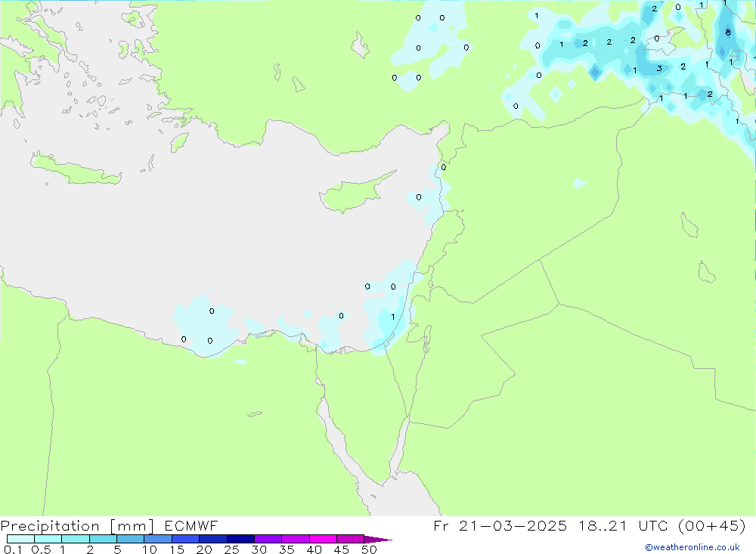Click the legend label '0.1'

(x=13, y=549)
